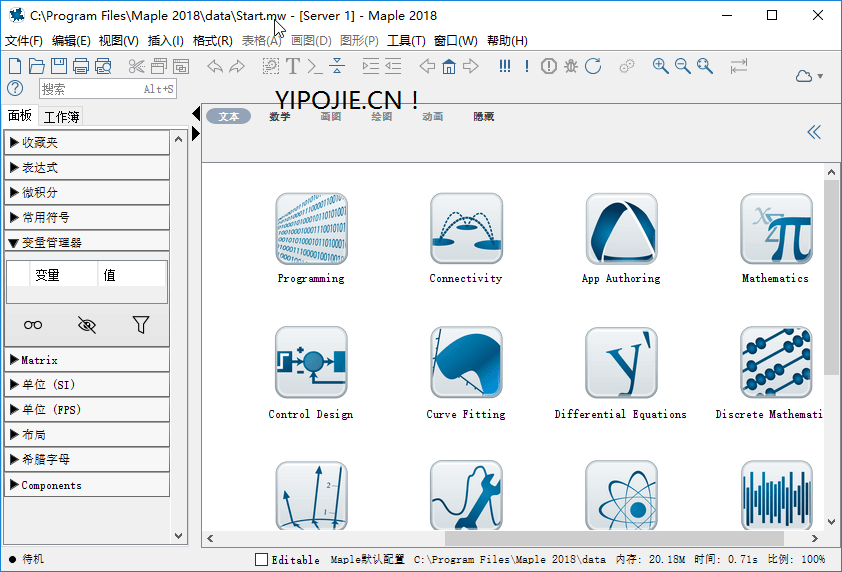Undo last action arrow icon
The image size is (842, 572).
pos(215,66)
